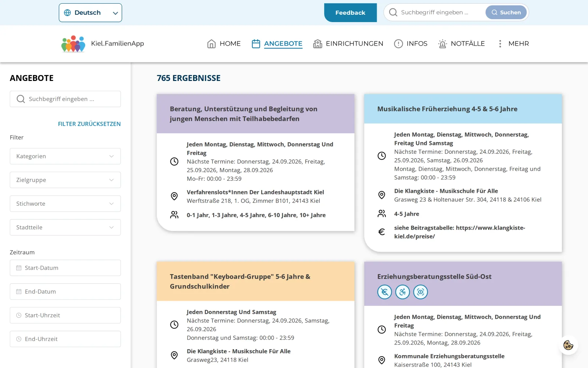Open the NOTFÄLLE menu item
Screen dimensions: 588x368
coord(461,44)
